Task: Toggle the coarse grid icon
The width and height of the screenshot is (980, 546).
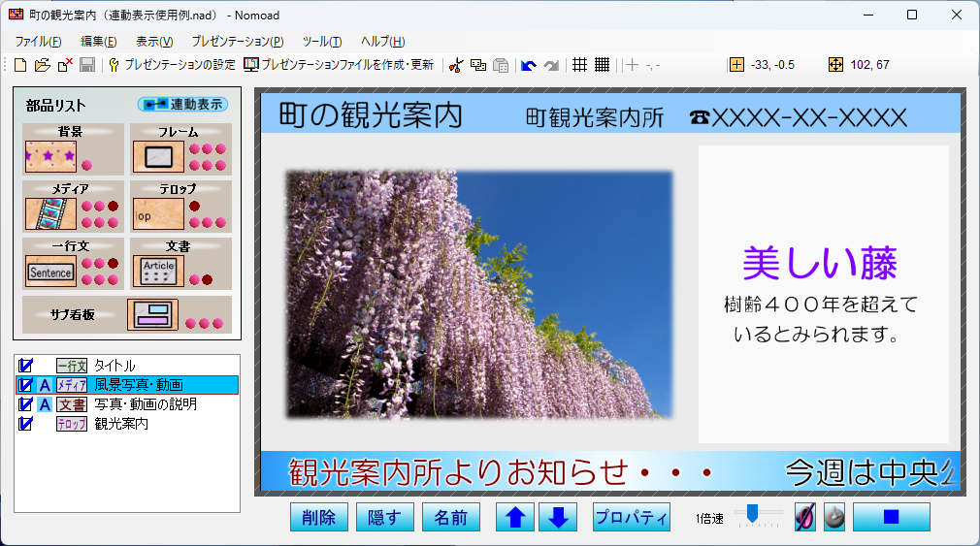Action: [x=579, y=64]
